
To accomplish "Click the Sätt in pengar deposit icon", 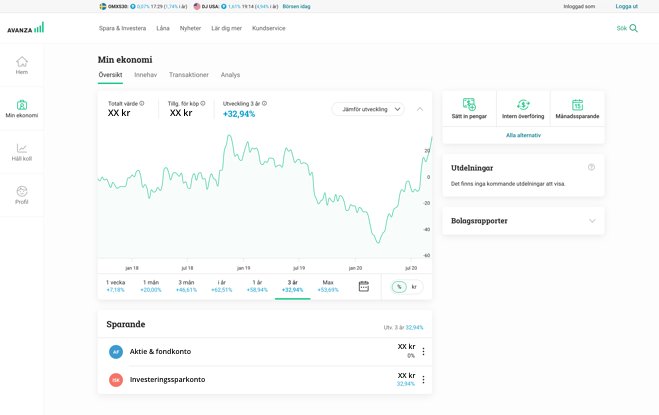I will [x=470, y=104].
